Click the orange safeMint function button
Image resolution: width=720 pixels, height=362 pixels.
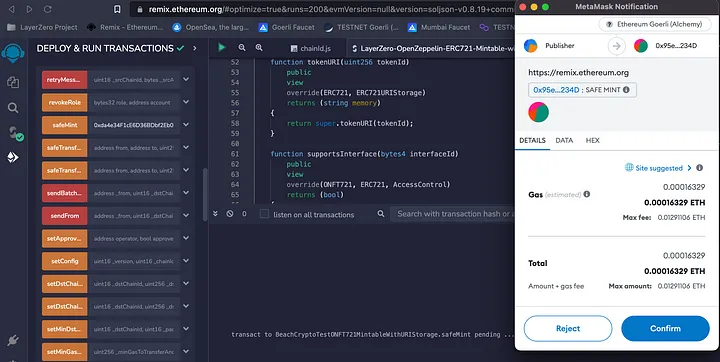coord(64,124)
